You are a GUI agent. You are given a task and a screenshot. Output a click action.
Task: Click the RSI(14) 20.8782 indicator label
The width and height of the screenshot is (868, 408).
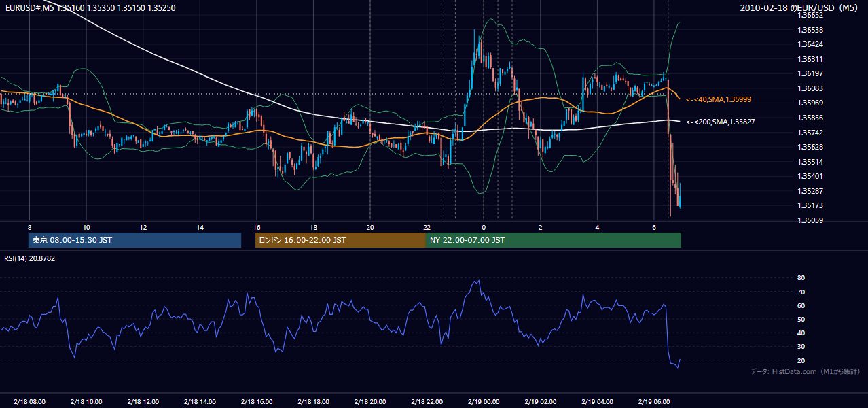[x=30, y=258]
